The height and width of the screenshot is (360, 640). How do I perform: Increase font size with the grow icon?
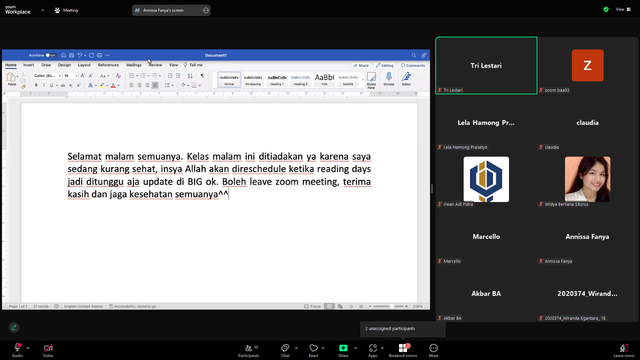point(83,76)
